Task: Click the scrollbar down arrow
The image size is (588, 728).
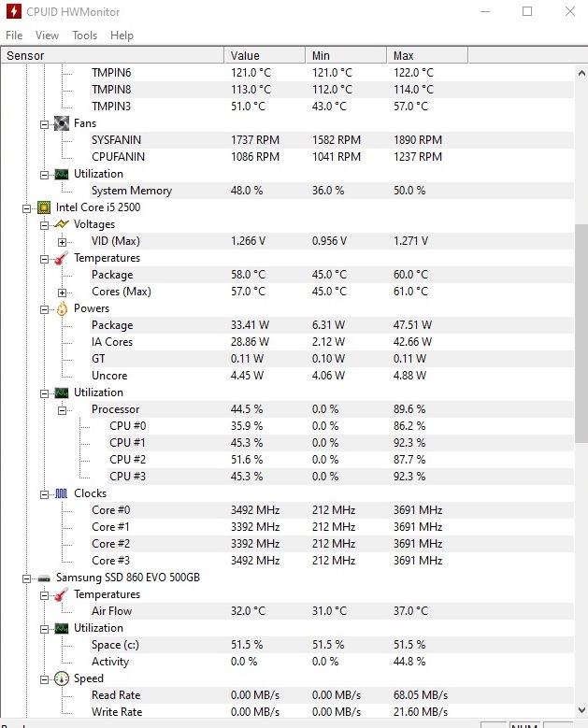Action: 581,710
